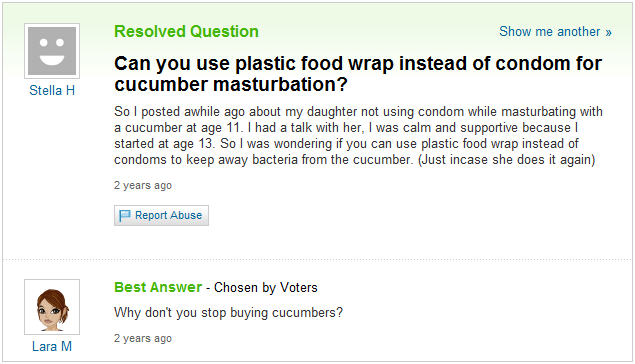Open the bold question title headline
Viewport: 635px width, 364px height.
(358, 74)
